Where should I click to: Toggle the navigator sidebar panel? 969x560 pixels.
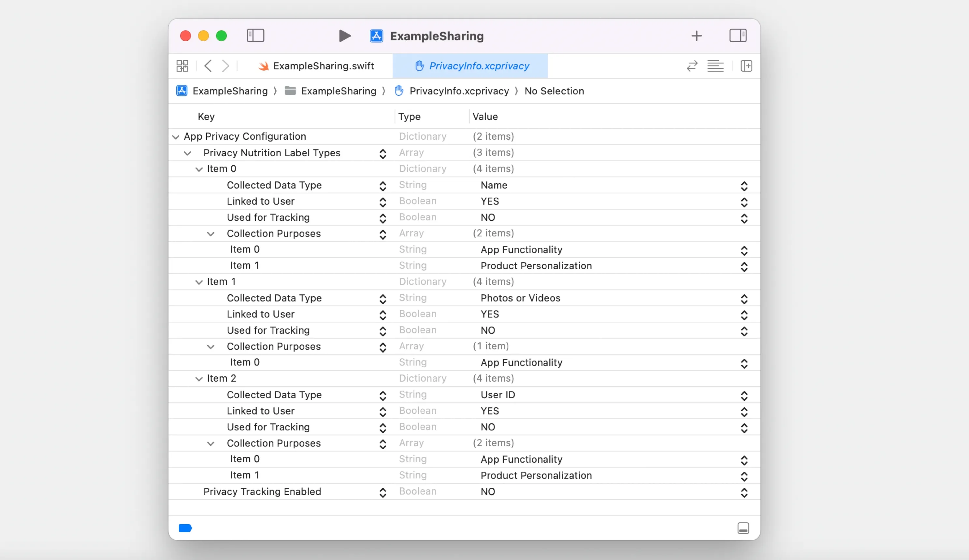(x=255, y=36)
